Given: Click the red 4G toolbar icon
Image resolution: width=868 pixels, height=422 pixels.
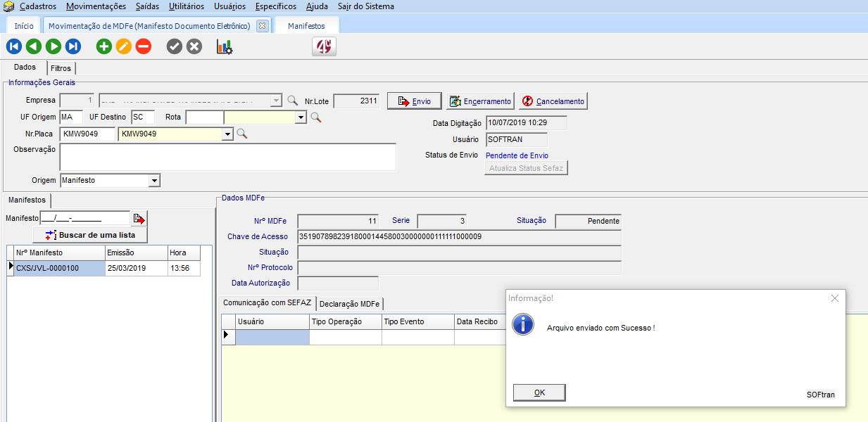Looking at the screenshot, I should click(x=325, y=47).
